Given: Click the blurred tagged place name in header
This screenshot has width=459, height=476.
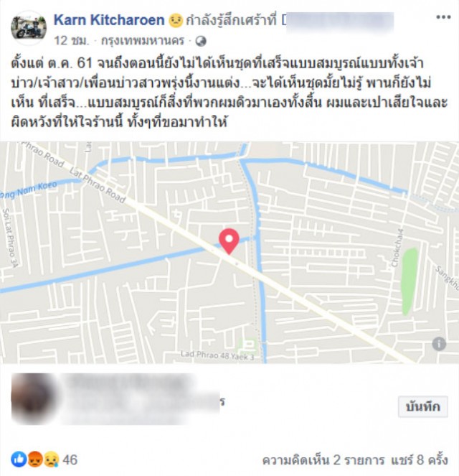Looking at the screenshot, I should point(338,22).
